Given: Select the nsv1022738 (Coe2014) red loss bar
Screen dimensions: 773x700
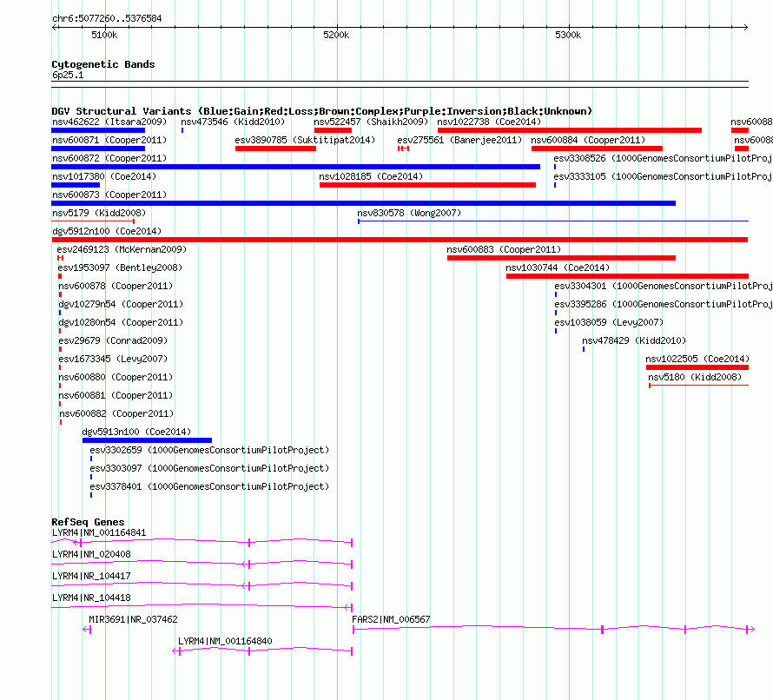Looking at the screenshot, I should 570,130.
